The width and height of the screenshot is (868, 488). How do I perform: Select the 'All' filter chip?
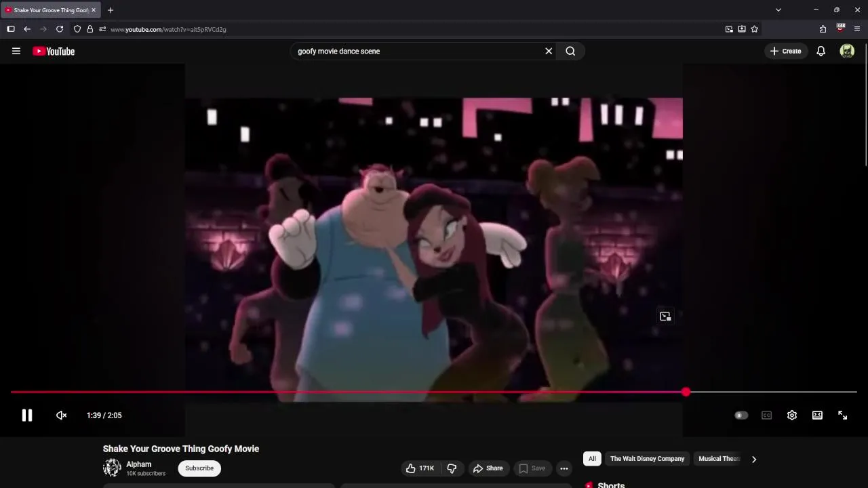pyautogui.click(x=592, y=459)
